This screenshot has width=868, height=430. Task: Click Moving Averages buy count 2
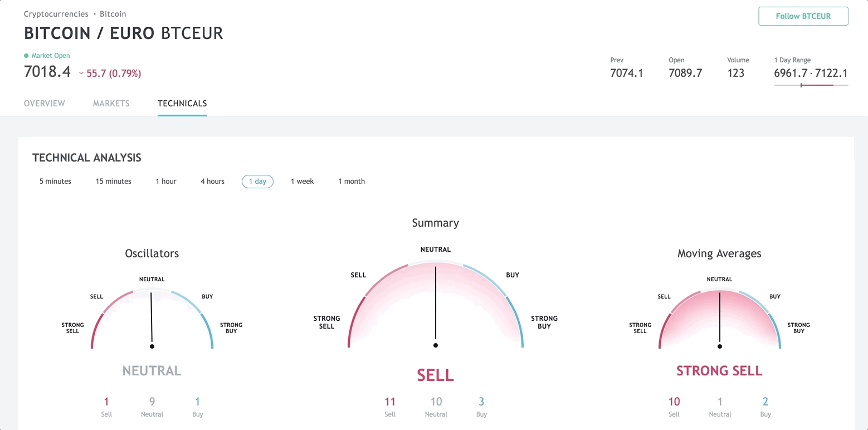(x=765, y=402)
